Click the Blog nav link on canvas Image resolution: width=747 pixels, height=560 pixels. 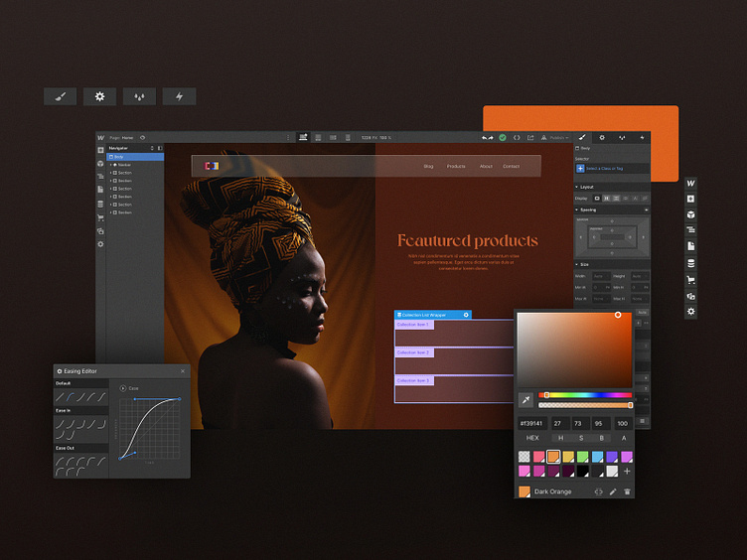pyautogui.click(x=429, y=166)
